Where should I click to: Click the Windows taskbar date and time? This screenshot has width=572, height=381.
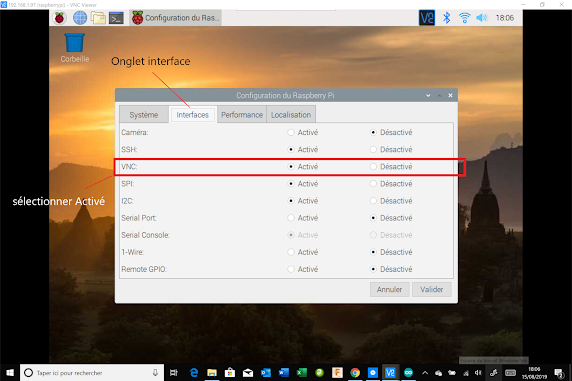point(534,373)
